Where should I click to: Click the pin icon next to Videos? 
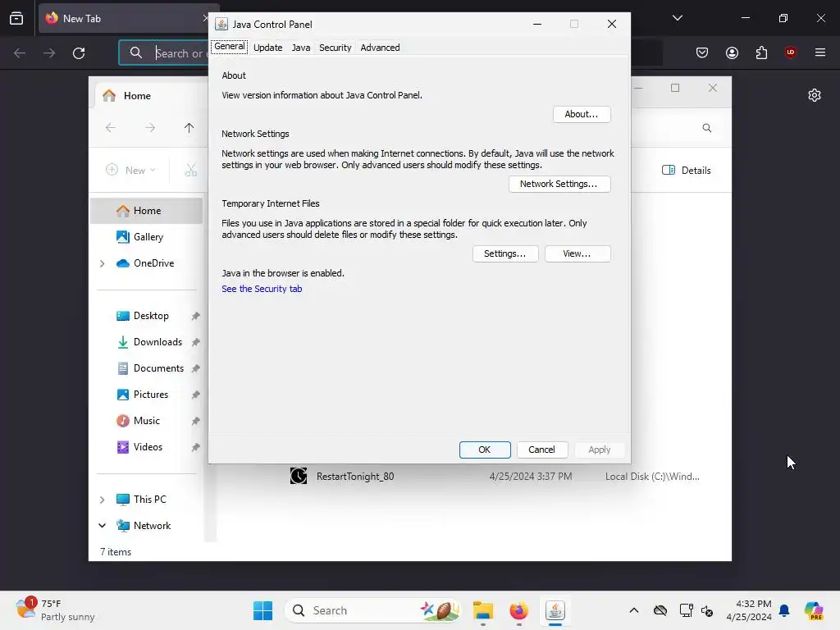click(195, 447)
